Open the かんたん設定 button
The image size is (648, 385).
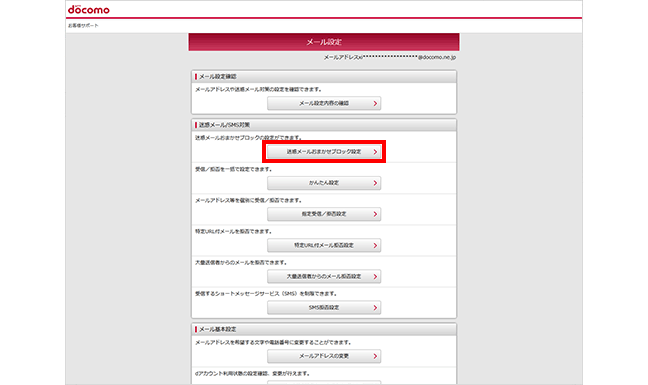click(324, 183)
